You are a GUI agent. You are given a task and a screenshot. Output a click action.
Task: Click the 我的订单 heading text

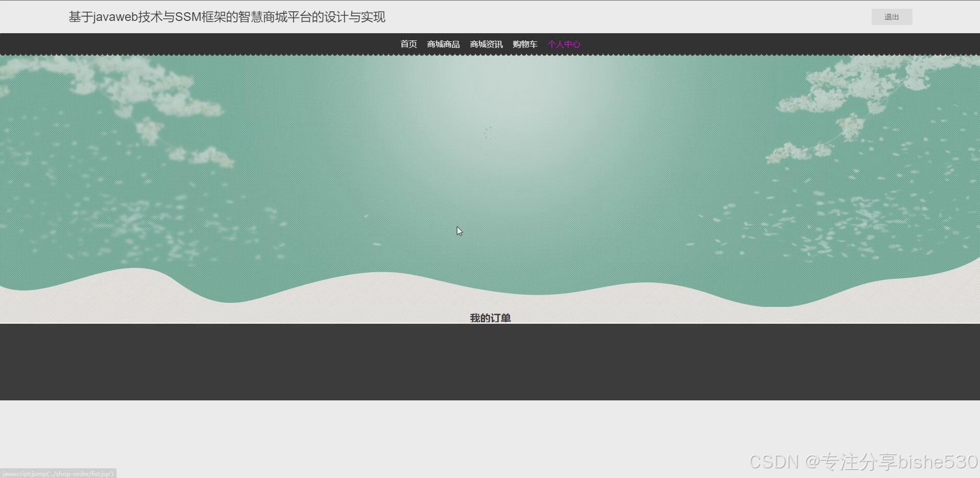click(490, 318)
